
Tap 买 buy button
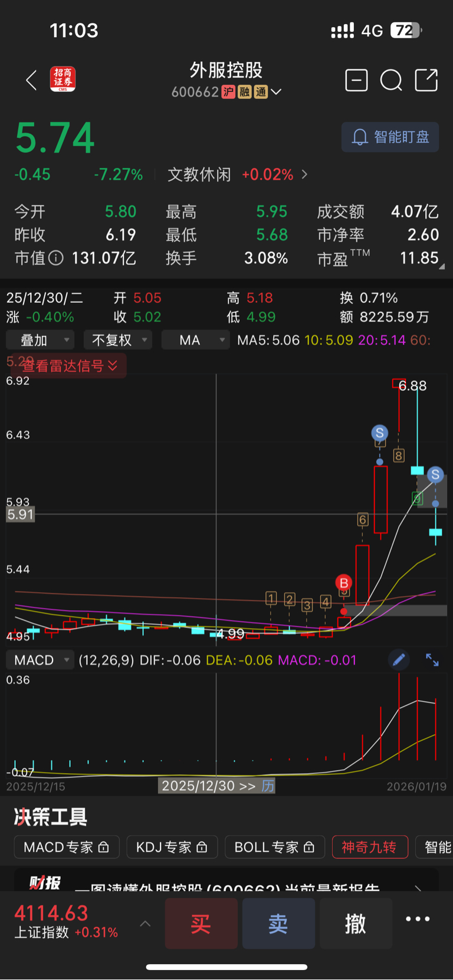[x=201, y=923]
